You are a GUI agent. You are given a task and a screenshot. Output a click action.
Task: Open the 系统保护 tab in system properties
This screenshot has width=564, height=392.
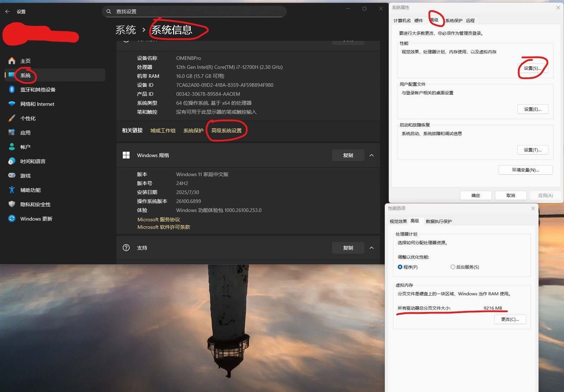(x=454, y=20)
